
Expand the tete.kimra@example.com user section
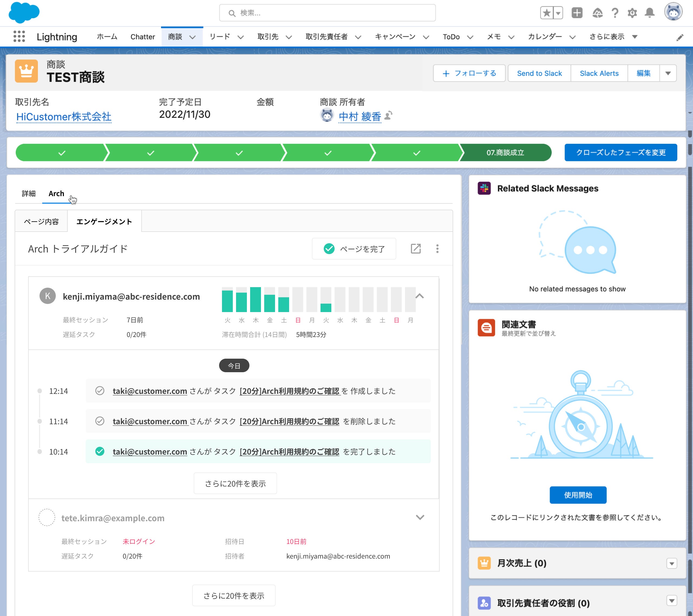420,517
